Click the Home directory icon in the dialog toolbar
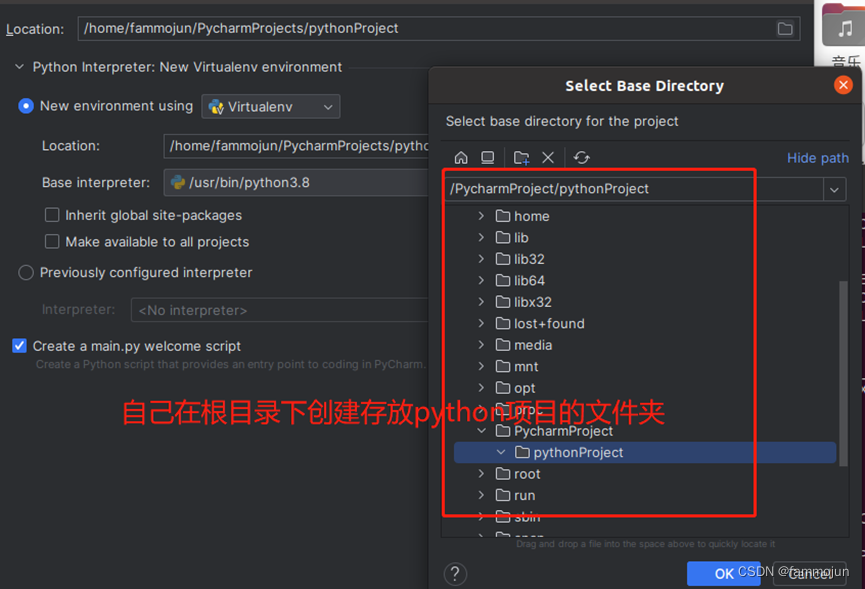 coord(462,158)
